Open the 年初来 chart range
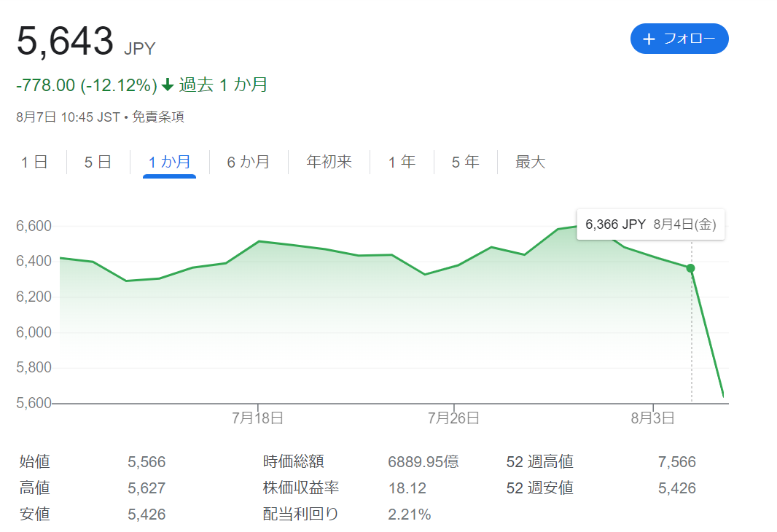This screenshot has height=532, width=777. click(329, 162)
